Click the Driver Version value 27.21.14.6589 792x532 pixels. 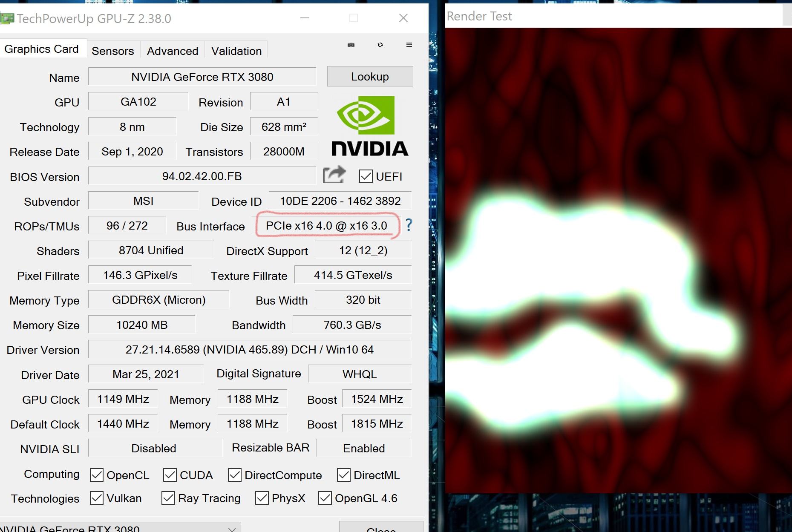[250, 350]
